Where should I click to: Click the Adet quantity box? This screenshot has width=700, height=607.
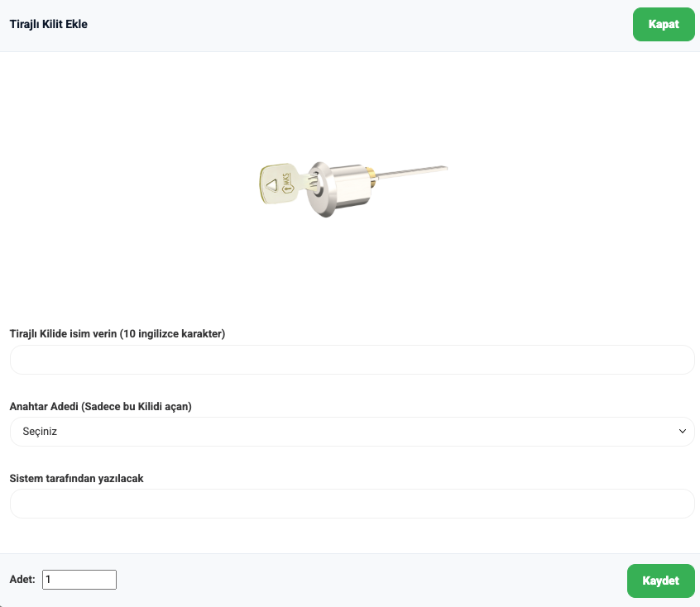pos(79,579)
